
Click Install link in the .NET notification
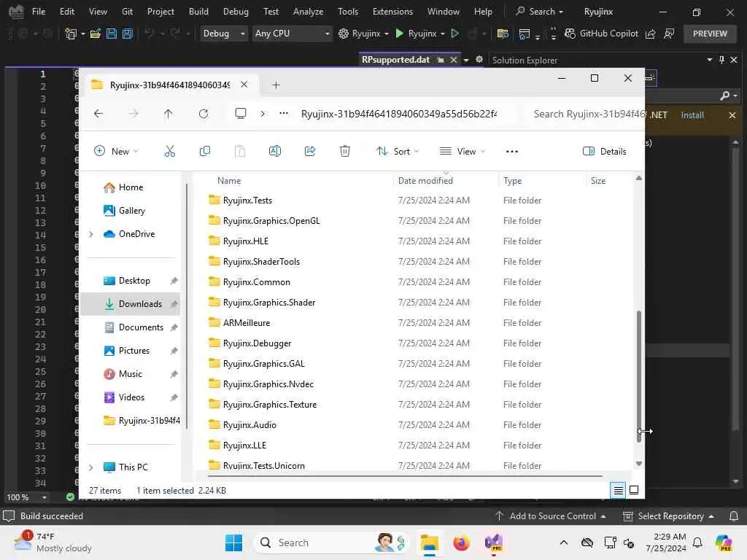pyautogui.click(x=692, y=115)
